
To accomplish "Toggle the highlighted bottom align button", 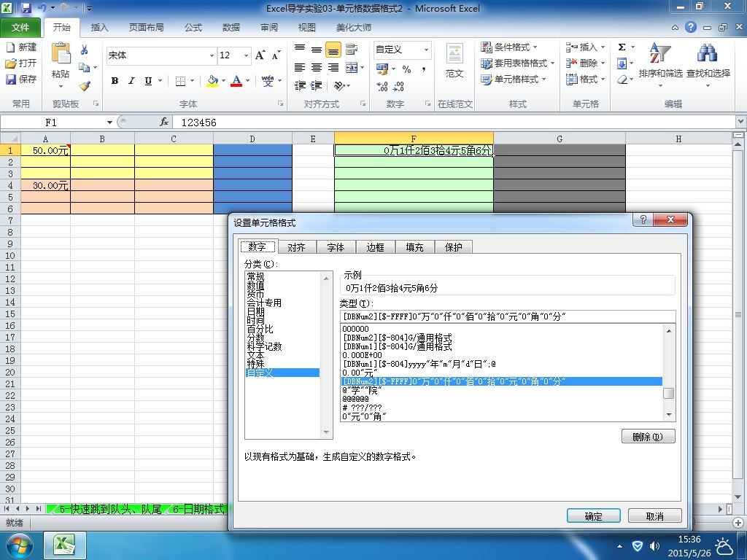I will click(x=333, y=49).
